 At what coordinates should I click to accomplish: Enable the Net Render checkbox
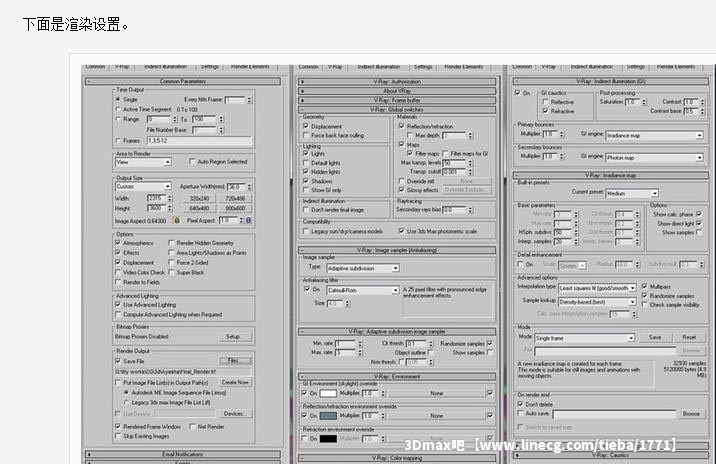pos(192,427)
